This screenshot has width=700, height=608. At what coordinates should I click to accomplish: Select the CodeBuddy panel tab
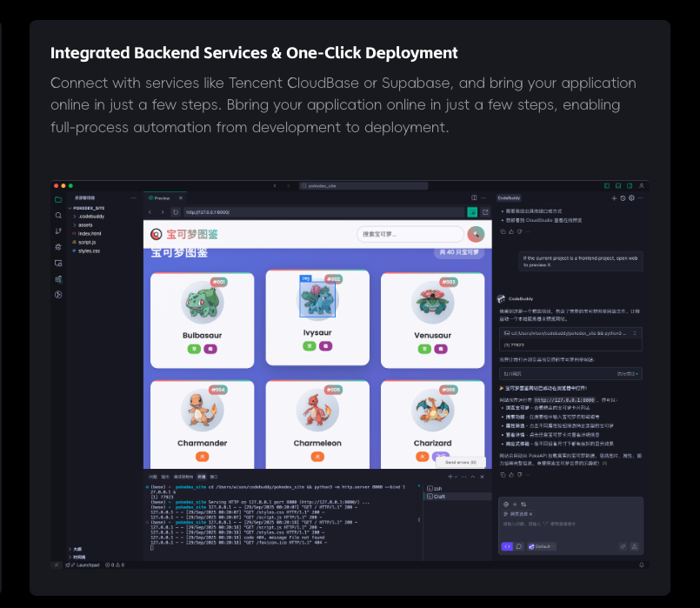(x=509, y=197)
